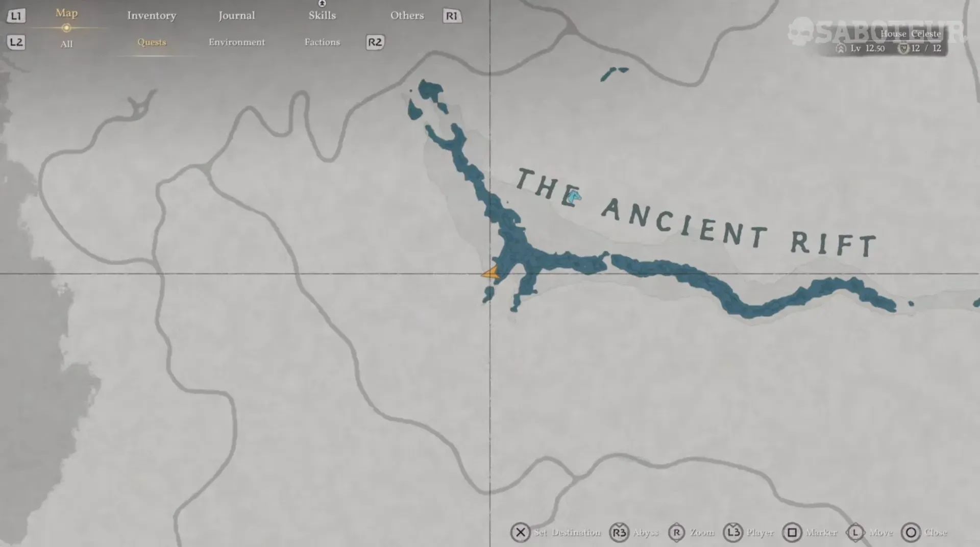The image size is (980, 547).
Task: Click the L3 Player button icon
Action: pos(733,533)
